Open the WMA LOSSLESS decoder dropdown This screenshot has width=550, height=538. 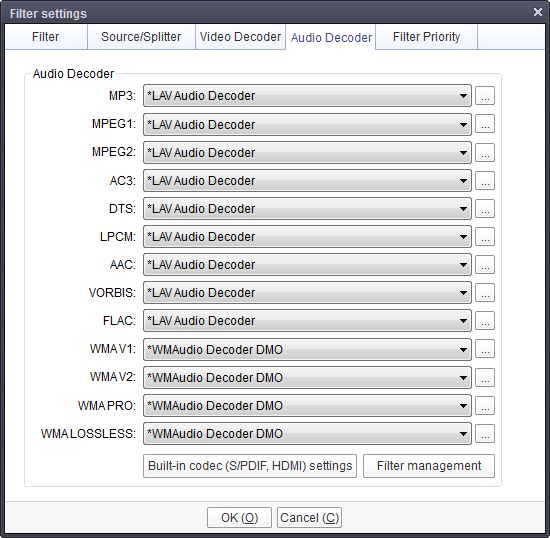coord(307,433)
